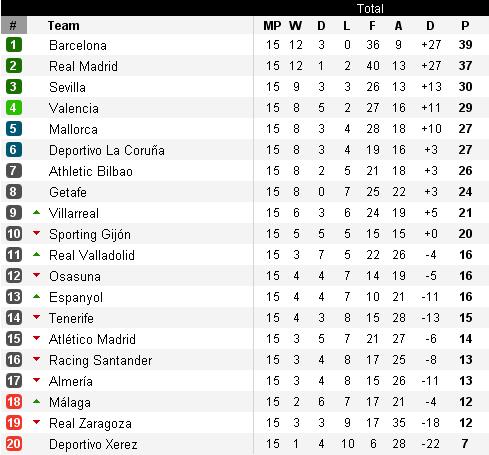The width and height of the screenshot is (489, 455).
Task: Click the green up arrow beside Málaga
Action: click(x=37, y=401)
